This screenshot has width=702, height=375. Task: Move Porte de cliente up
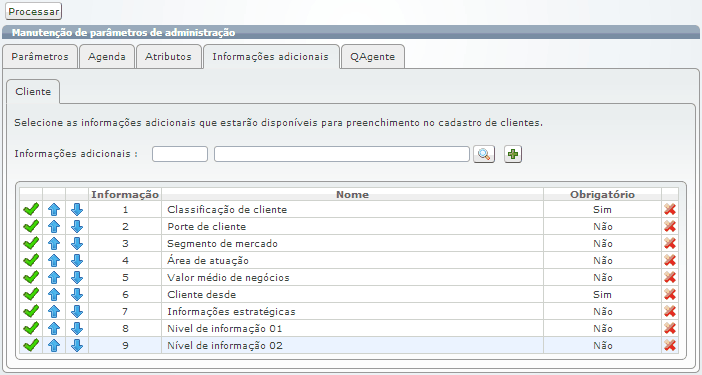click(54, 226)
